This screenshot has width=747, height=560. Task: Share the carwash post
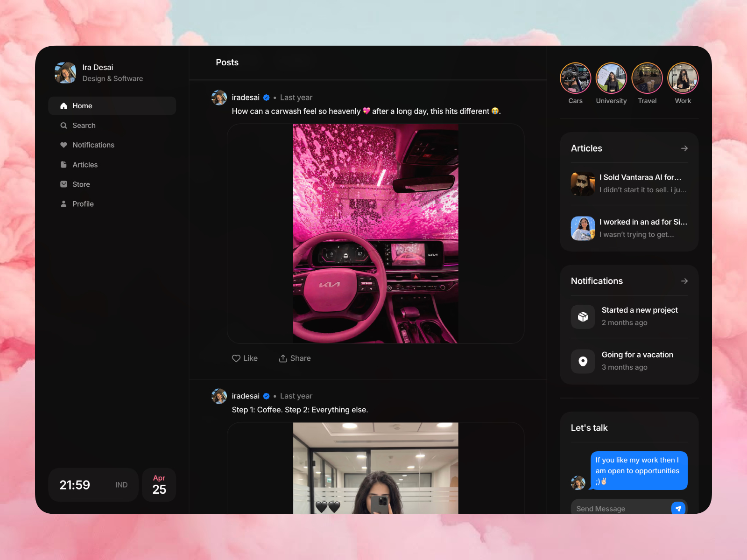pos(295,358)
